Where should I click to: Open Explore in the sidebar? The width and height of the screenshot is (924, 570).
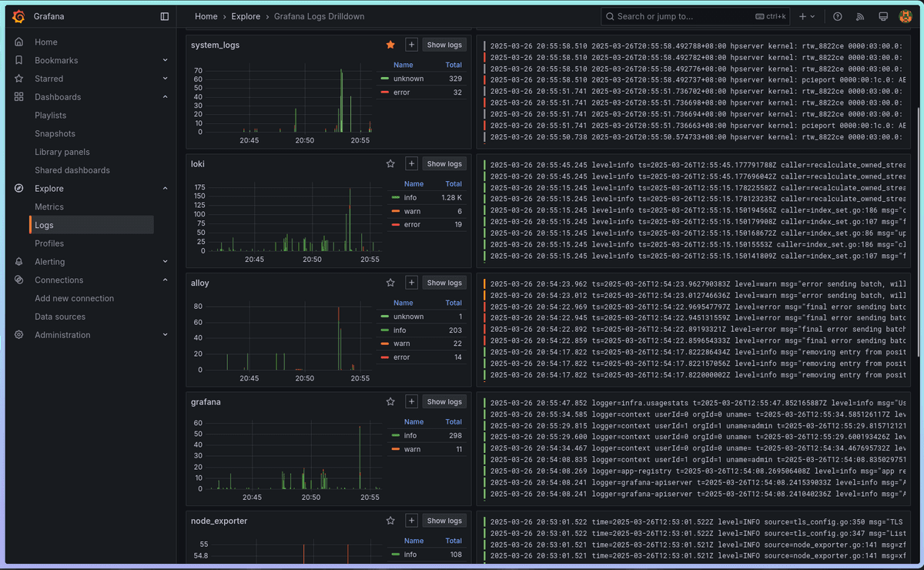click(x=49, y=189)
